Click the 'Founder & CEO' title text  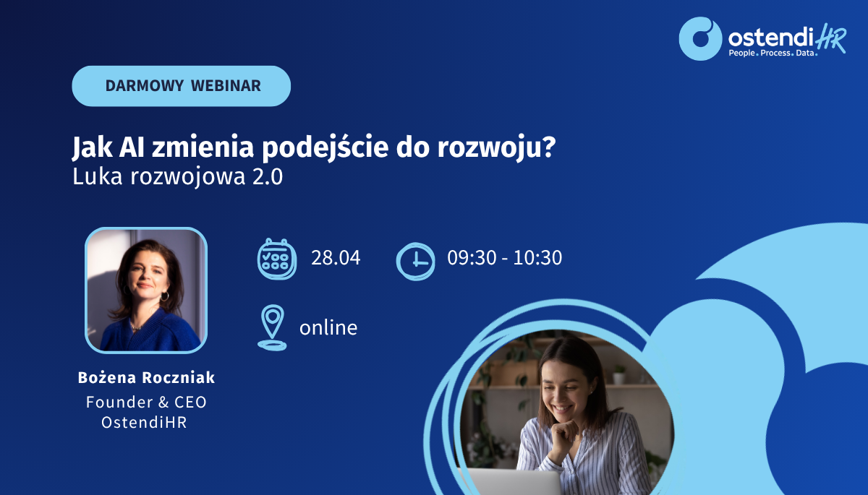click(146, 402)
